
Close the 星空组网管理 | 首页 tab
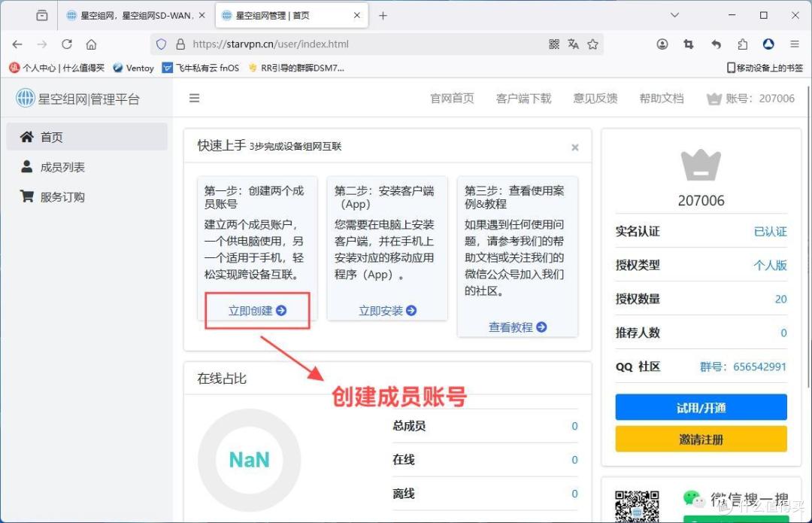tap(357, 16)
